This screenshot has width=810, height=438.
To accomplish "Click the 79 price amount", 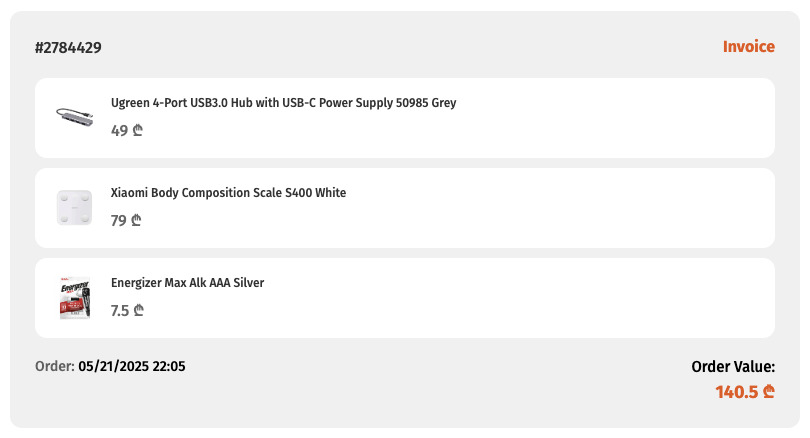I will tap(118, 221).
